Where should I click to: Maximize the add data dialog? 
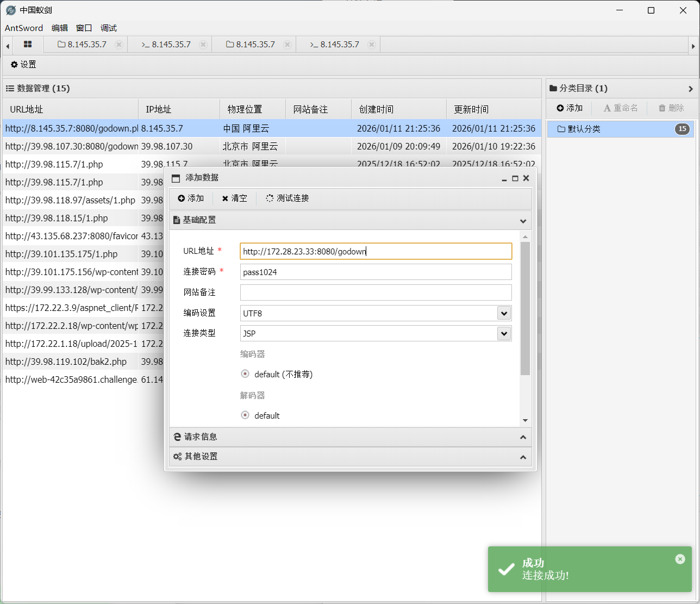[x=515, y=178]
